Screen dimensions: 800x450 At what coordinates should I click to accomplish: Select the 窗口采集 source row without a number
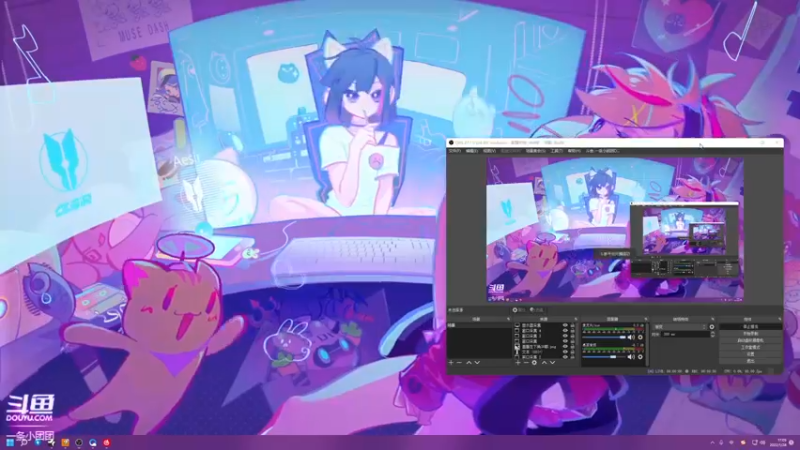pyautogui.click(x=545, y=341)
